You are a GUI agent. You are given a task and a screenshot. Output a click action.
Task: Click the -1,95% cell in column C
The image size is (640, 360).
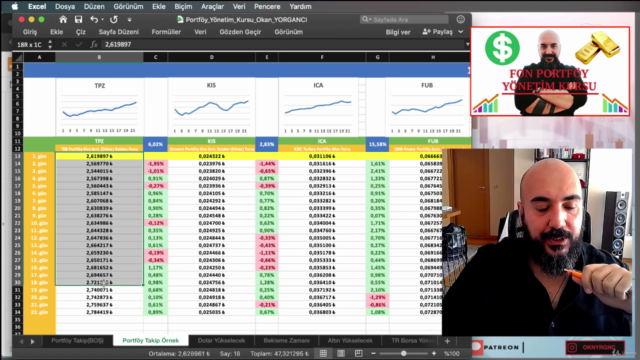coord(155,163)
